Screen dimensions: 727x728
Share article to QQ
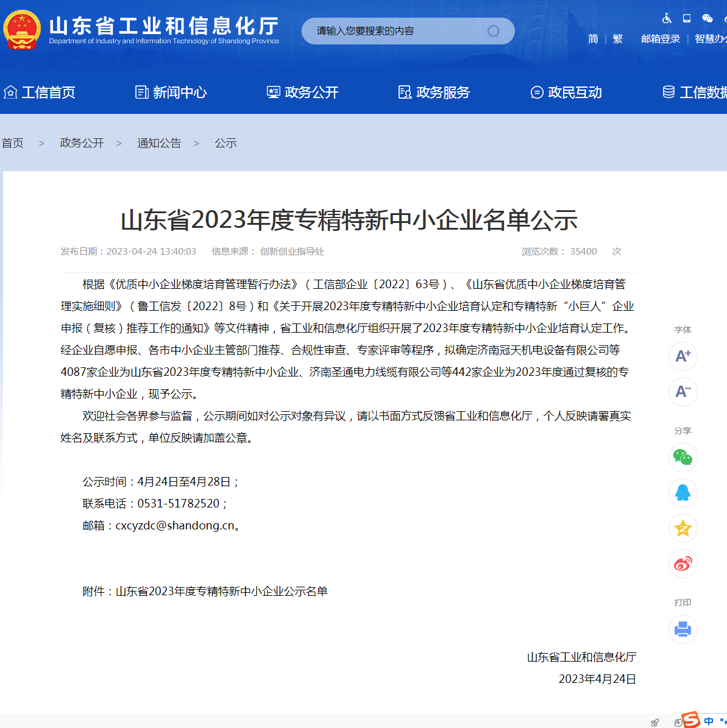683,493
